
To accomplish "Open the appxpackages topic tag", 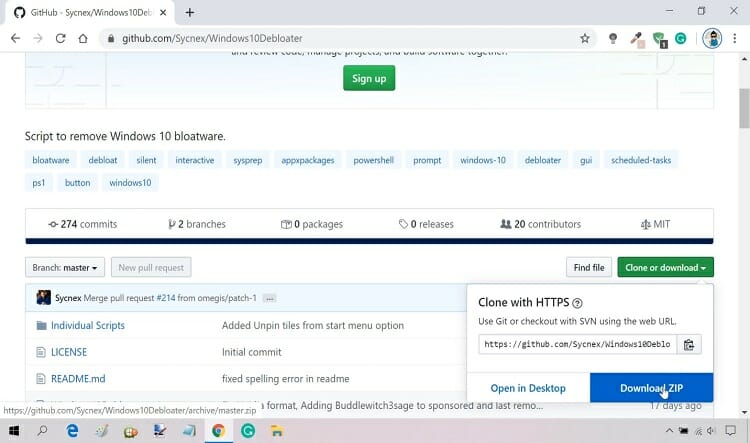I will (x=308, y=160).
